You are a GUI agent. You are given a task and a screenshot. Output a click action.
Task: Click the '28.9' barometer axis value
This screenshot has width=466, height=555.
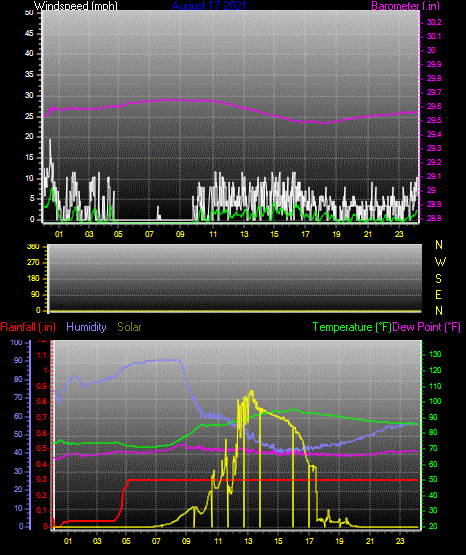[x=434, y=205]
